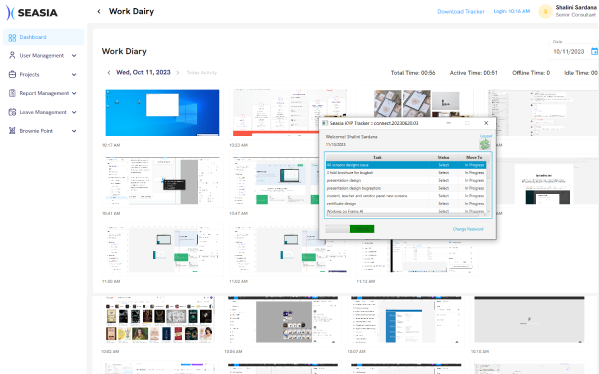Click the Dashboard grid icon
This screenshot has width=599, height=374.
point(12,37)
